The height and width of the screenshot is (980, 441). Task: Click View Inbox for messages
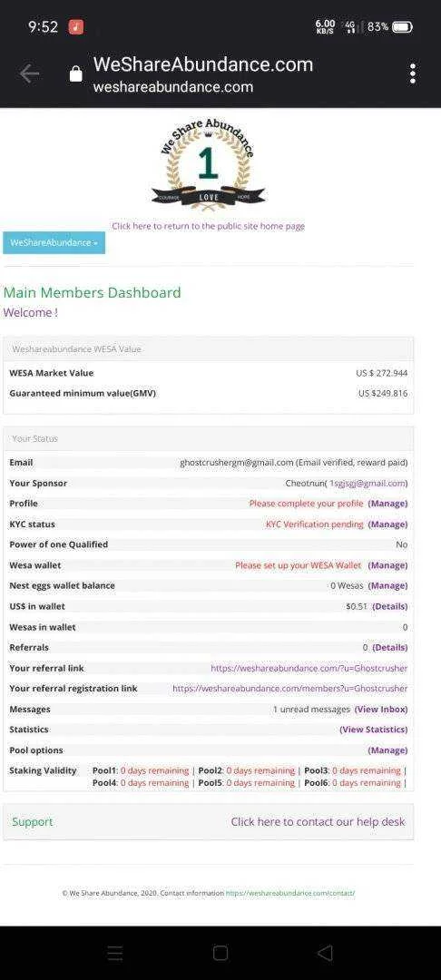click(381, 710)
